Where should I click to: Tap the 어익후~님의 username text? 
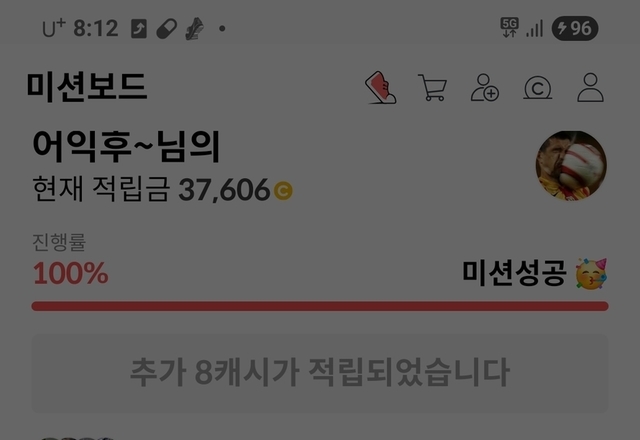[x=127, y=146]
